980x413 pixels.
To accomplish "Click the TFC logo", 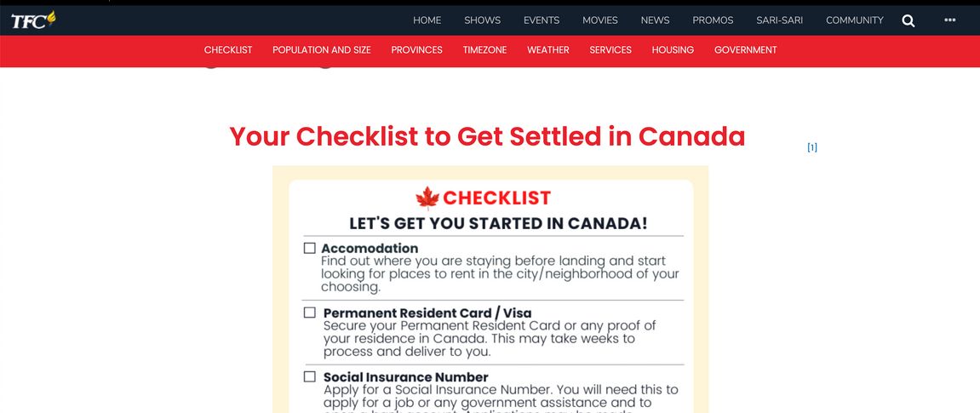I will click(x=33, y=20).
